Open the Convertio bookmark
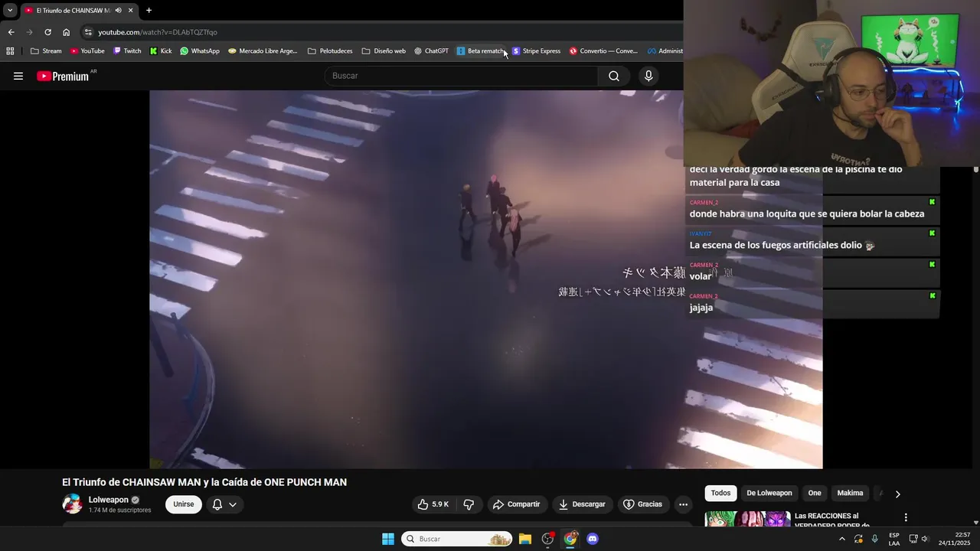980x551 pixels. point(603,51)
